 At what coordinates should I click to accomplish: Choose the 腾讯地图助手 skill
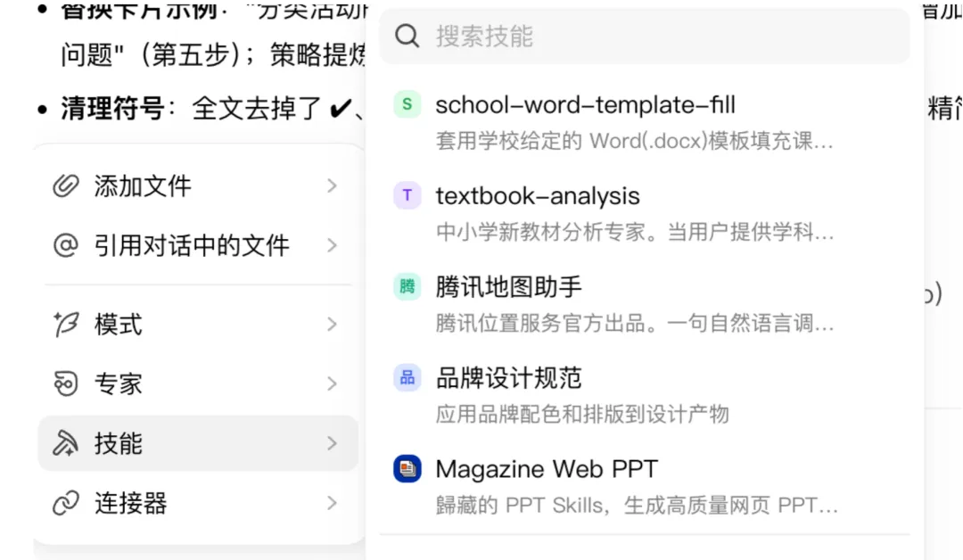tap(645, 305)
